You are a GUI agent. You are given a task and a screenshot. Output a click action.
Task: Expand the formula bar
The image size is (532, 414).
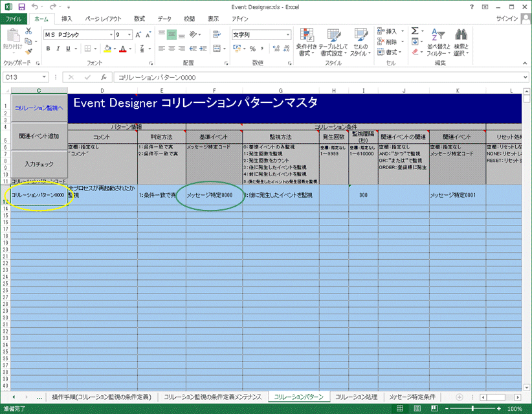point(525,78)
